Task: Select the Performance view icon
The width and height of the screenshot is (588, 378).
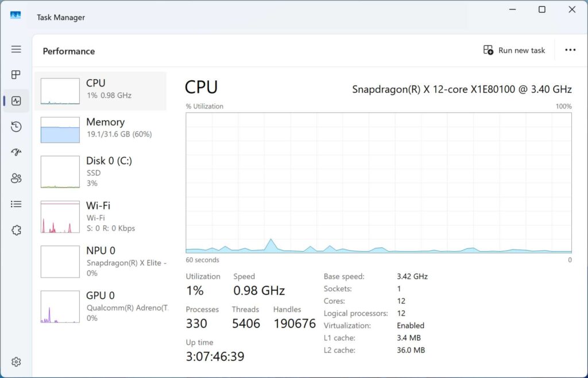Action: coord(16,100)
